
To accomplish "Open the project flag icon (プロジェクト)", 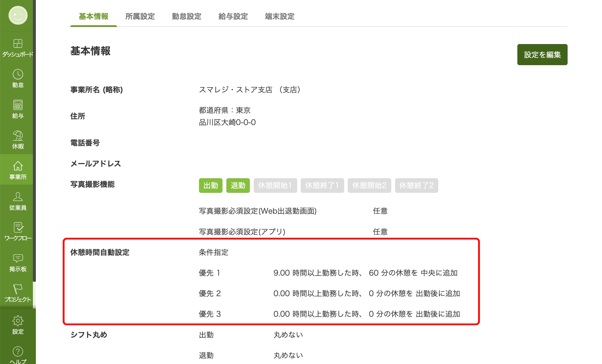I will point(18,289).
